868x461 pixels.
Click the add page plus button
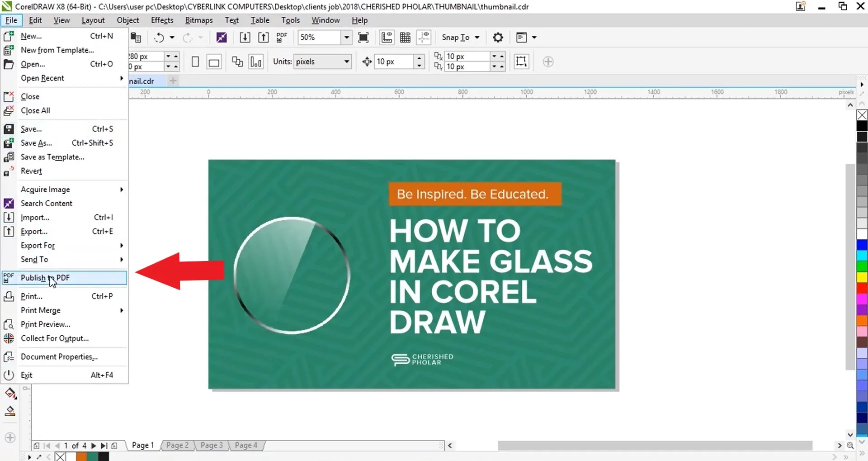pyautogui.click(x=114, y=445)
